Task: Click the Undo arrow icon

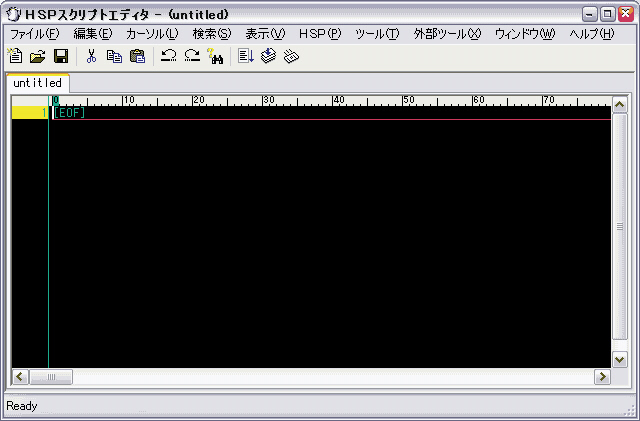Action: (x=169, y=56)
